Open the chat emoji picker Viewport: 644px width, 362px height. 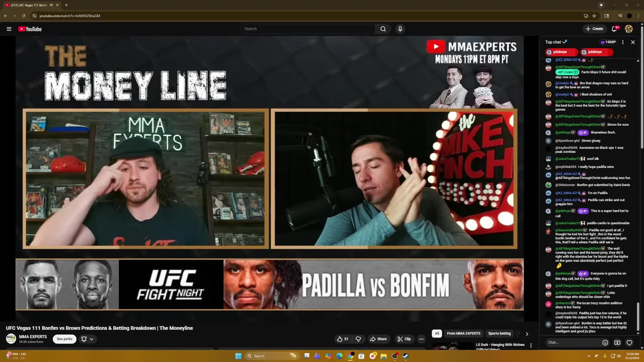[x=605, y=342]
